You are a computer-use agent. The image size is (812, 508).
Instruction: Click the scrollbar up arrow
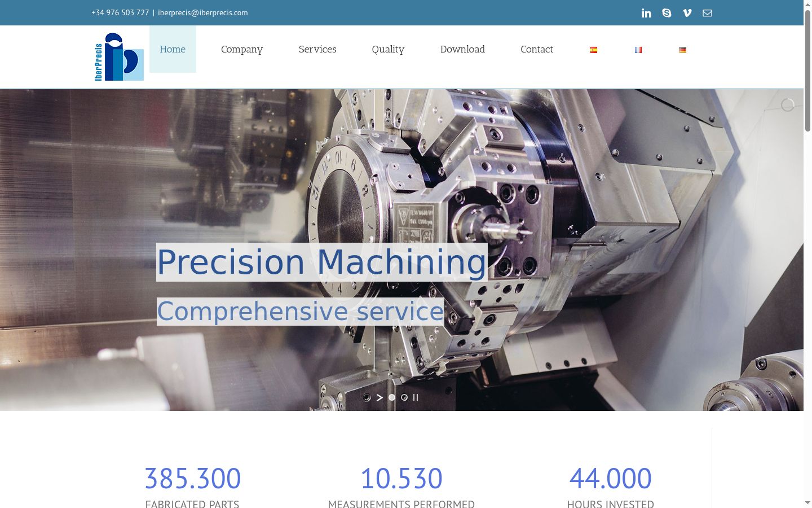[x=807, y=4]
